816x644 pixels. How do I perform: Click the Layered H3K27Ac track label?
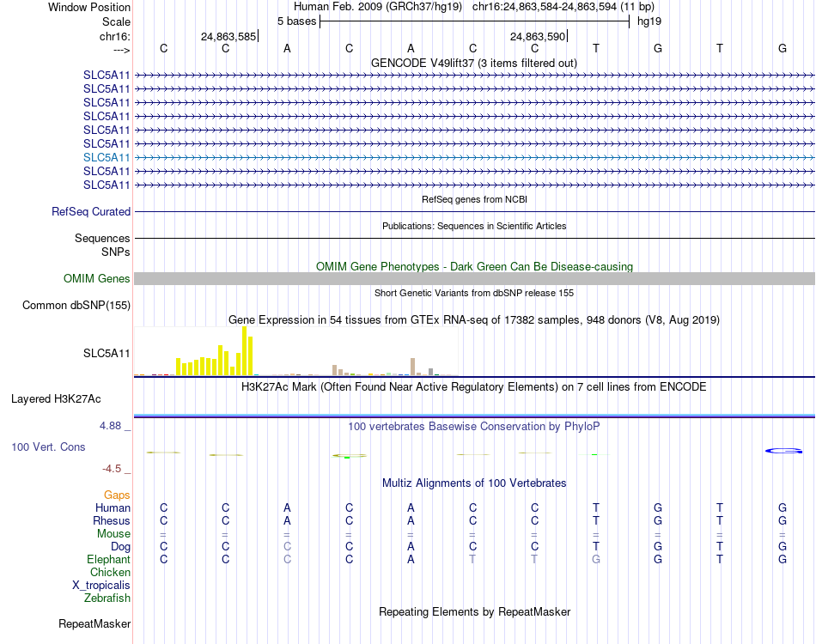coord(56,399)
